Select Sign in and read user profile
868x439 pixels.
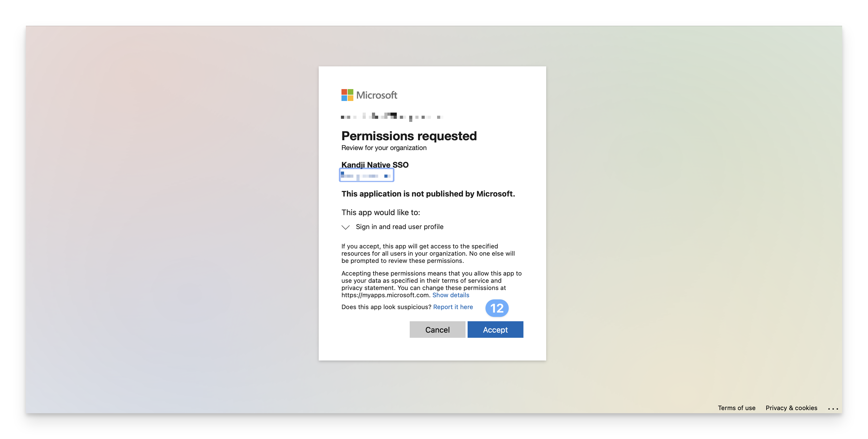click(x=399, y=226)
